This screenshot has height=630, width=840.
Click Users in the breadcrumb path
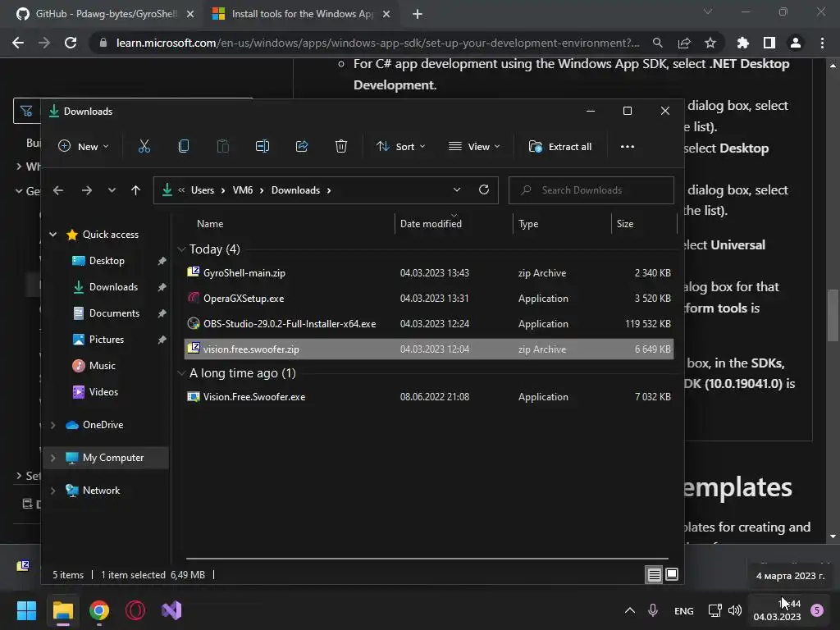tap(203, 190)
